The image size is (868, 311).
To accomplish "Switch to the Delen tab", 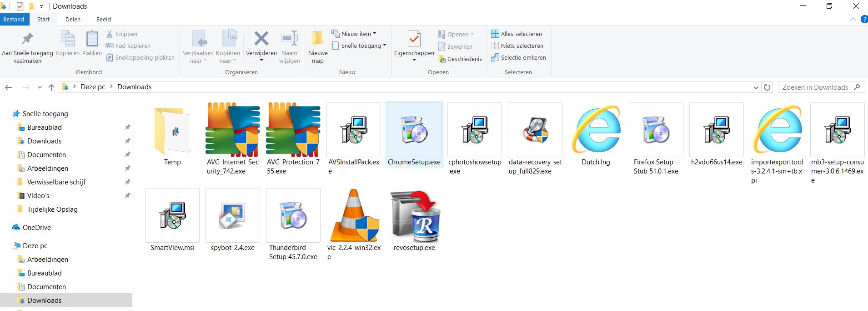I will coord(73,19).
